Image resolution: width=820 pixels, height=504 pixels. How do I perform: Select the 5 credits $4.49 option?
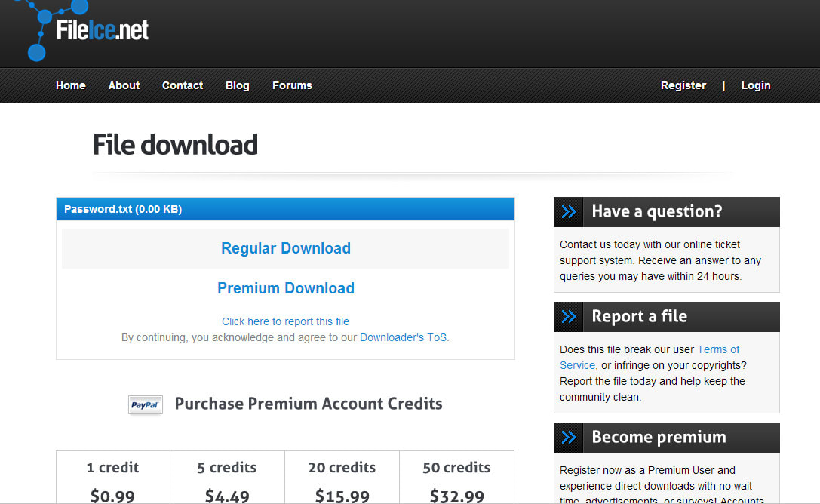pos(228,478)
